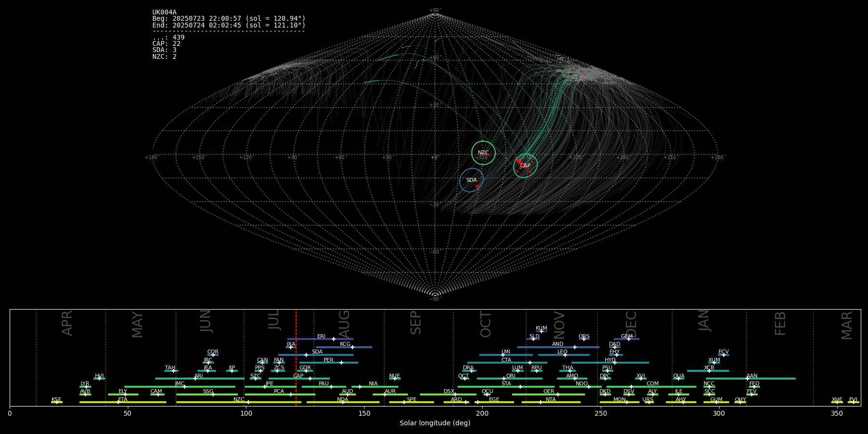
Task: Click the OER shower bar in the timeline
Action: [548, 394]
